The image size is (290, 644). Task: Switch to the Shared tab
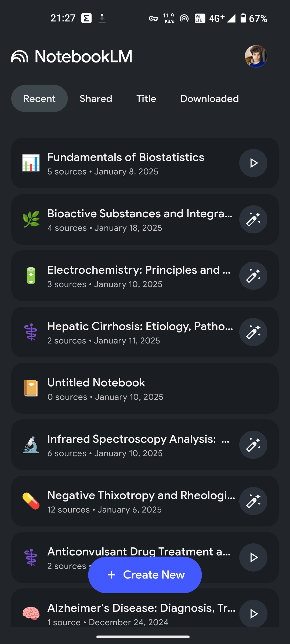click(x=96, y=98)
